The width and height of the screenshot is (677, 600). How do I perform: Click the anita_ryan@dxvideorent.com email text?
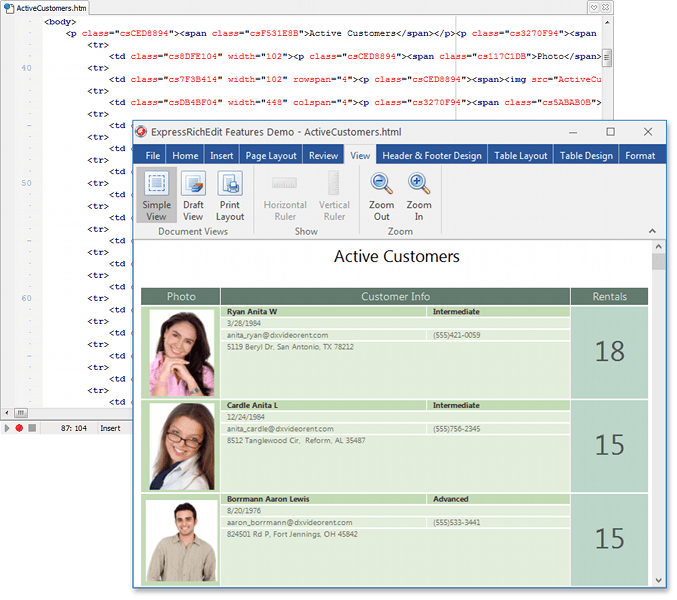(277, 335)
